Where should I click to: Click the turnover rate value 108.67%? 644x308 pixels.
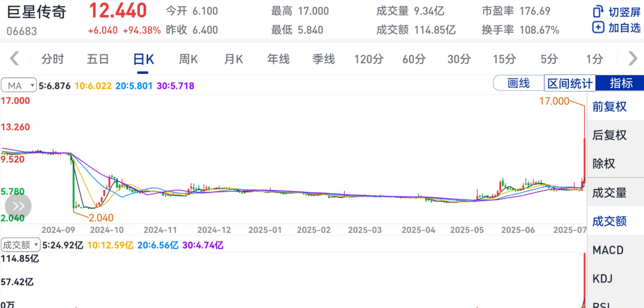(539, 30)
